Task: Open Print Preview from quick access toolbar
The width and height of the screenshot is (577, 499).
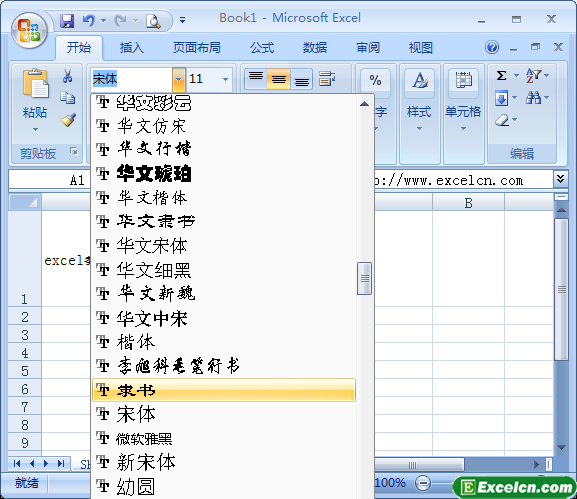Action: (153, 21)
